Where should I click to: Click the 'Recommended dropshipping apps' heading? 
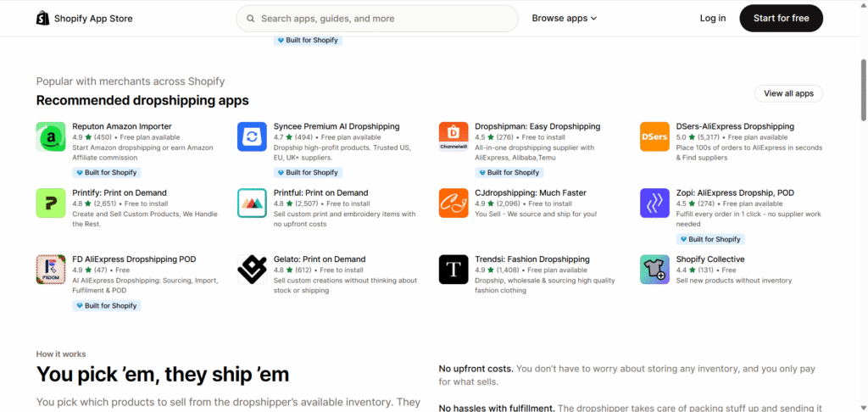(142, 101)
